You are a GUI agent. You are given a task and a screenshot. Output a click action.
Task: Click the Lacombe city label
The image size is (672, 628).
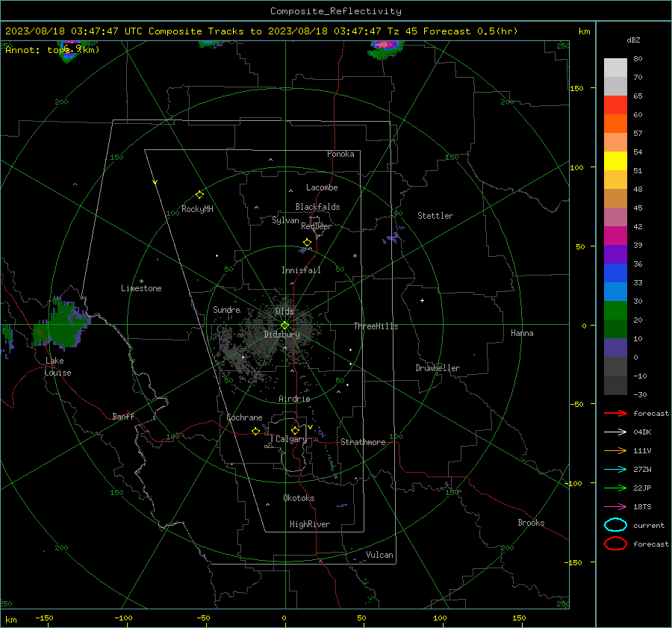tap(322, 187)
